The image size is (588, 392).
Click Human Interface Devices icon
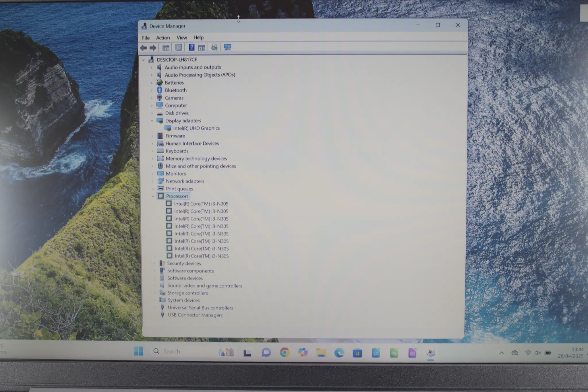(160, 143)
